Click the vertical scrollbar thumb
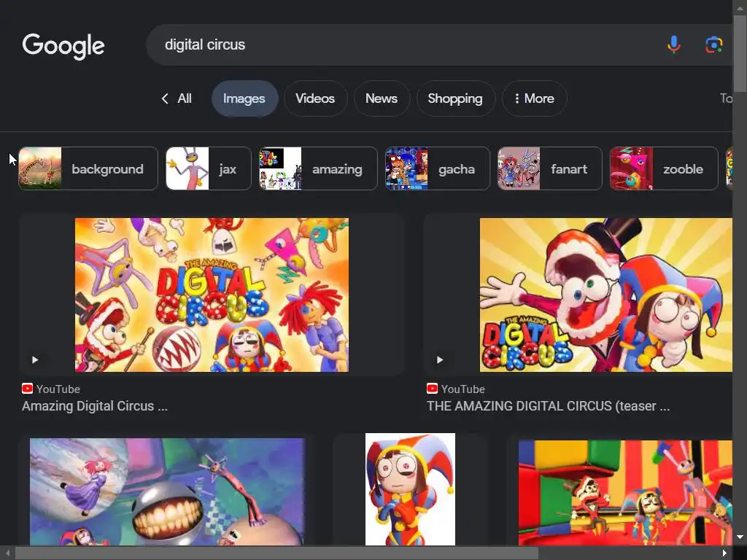Viewport: 747px width, 560px height. tap(740, 52)
